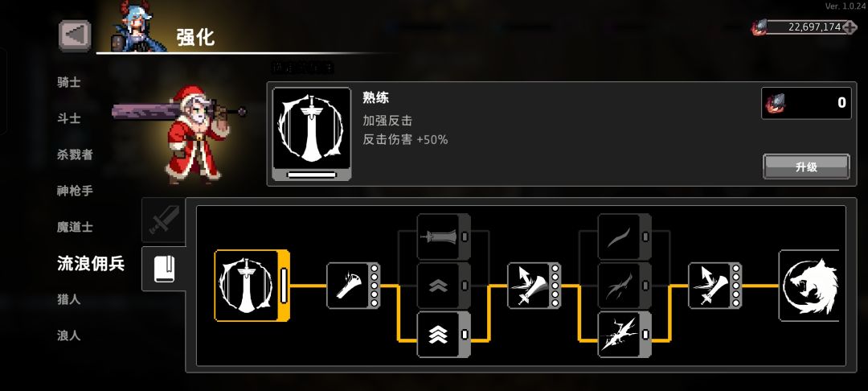Select the sword-in-circle proficiency skill node

tap(252, 286)
